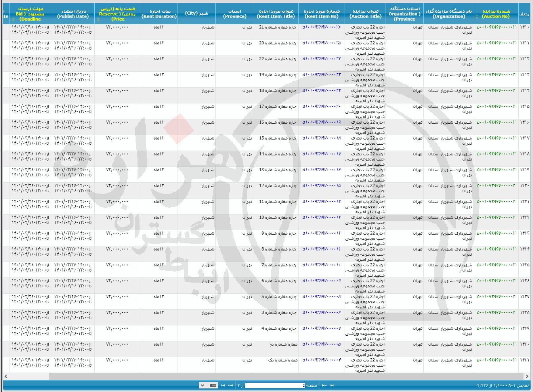Click the records count status text
533x392 pixels.
coord(503,385)
